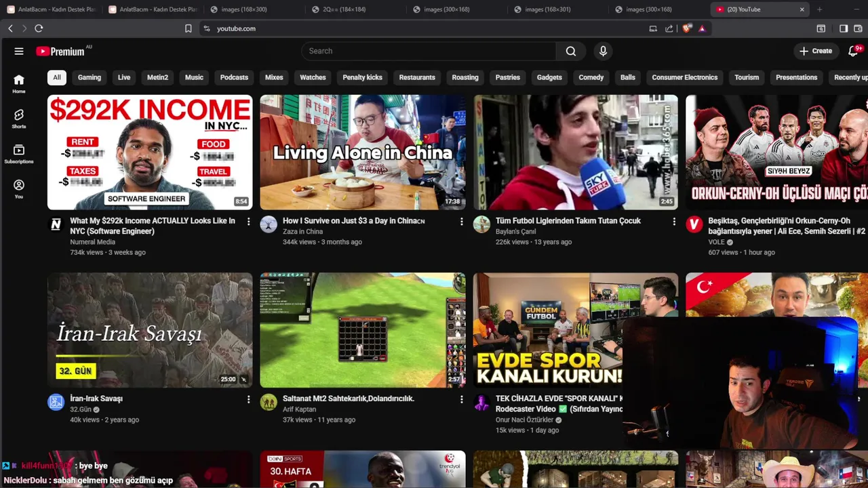Click browser forward arrow
Screen dimensions: 868x488
(24, 28)
